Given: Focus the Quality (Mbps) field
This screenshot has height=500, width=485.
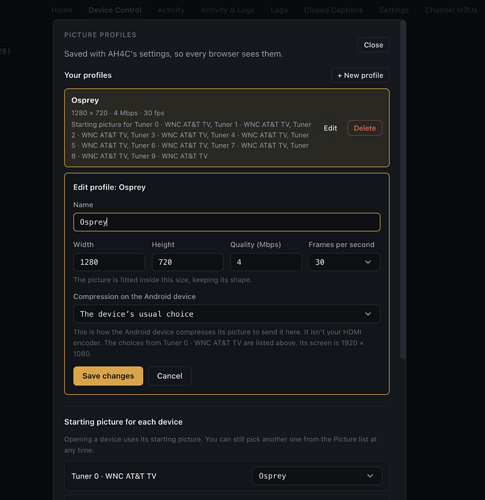Looking at the screenshot, I should click(x=266, y=262).
